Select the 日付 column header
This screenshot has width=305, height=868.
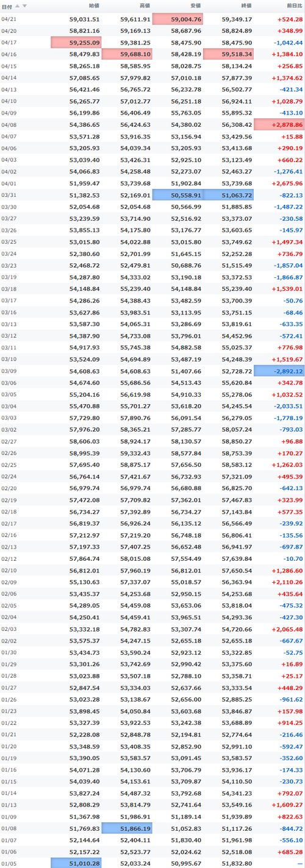(x=7, y=5)
